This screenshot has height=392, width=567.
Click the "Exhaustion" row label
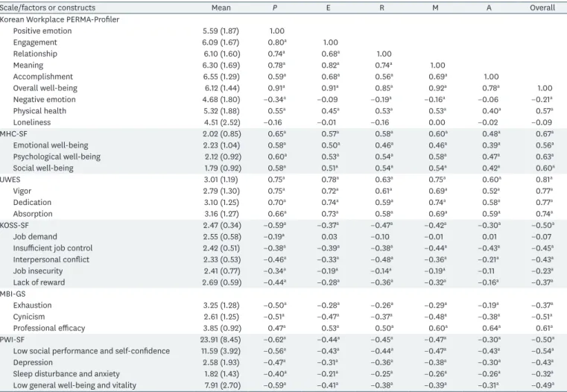click(32, 306)
